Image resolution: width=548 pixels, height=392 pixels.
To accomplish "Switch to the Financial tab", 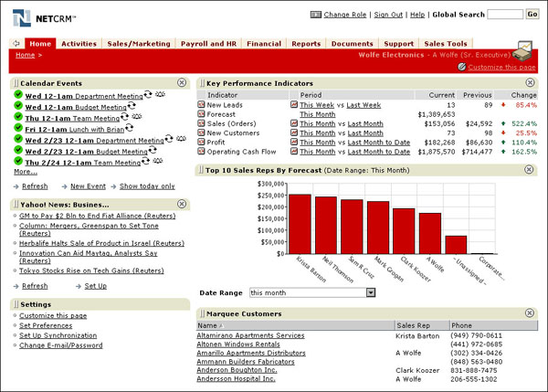I will 264,44.
